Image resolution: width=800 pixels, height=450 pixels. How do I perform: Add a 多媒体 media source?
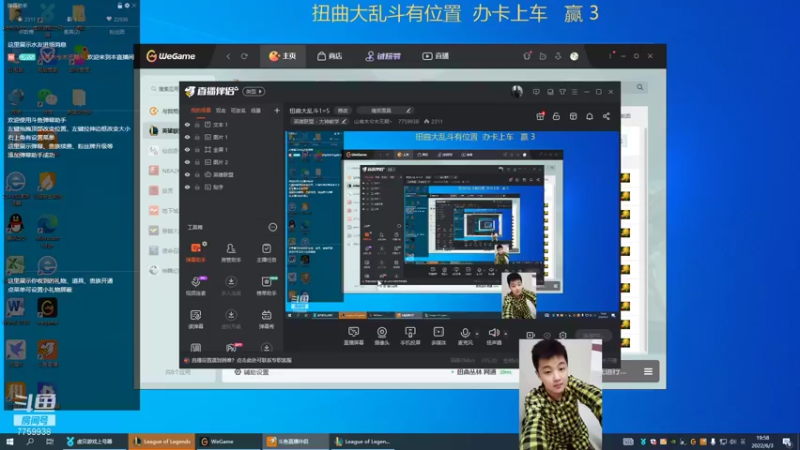point(438,336)
